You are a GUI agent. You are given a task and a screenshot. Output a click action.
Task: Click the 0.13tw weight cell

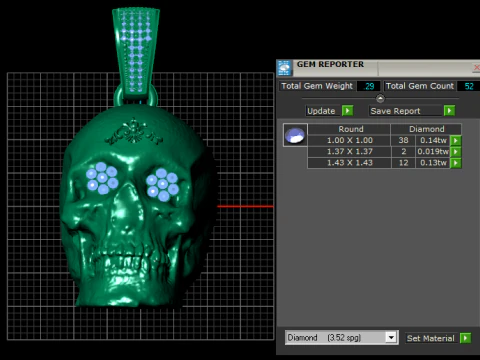point(433,163)
